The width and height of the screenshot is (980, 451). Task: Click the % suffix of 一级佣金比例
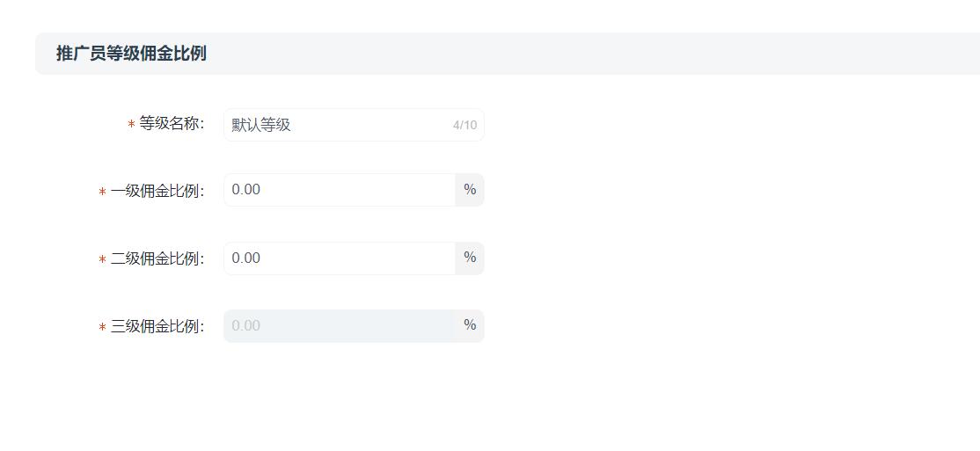[470, 190]
